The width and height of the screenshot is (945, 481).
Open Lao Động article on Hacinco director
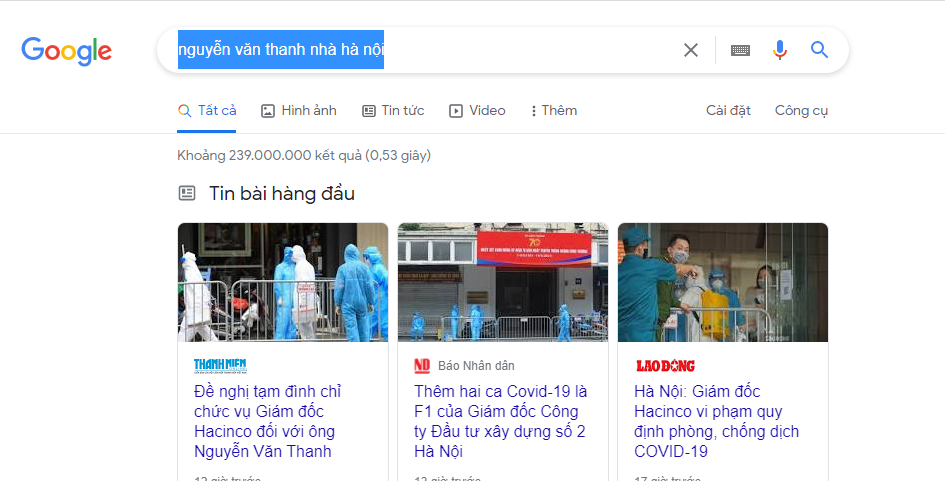(x=717, y=421)
